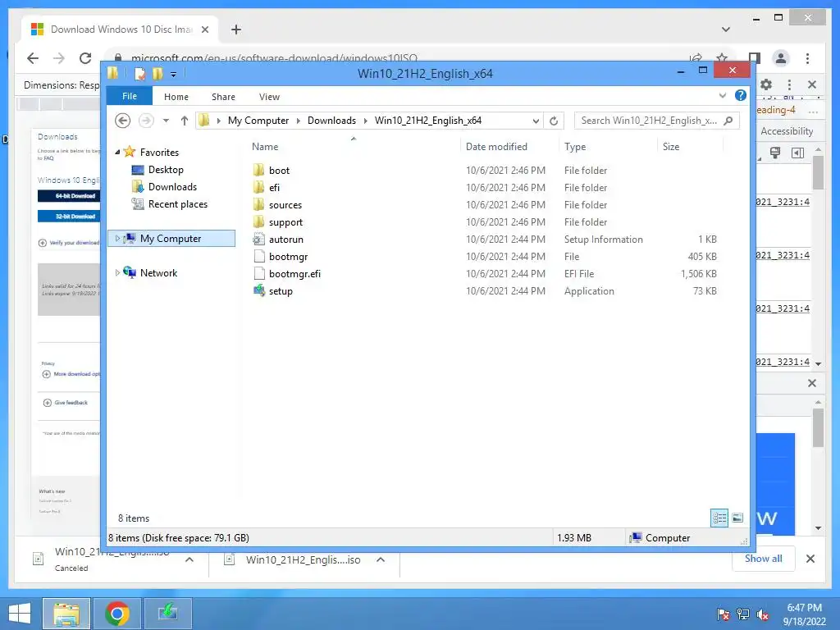Click the taskbar clock
This screenshot has height=630, width=840.
click(x=804, y=614)
